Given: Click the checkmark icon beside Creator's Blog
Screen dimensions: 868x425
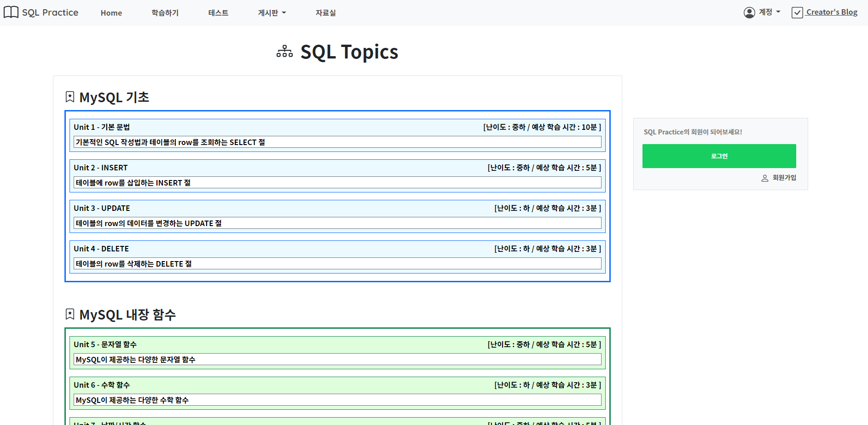Looking at the screenshot, I should [x=797, y=12].
